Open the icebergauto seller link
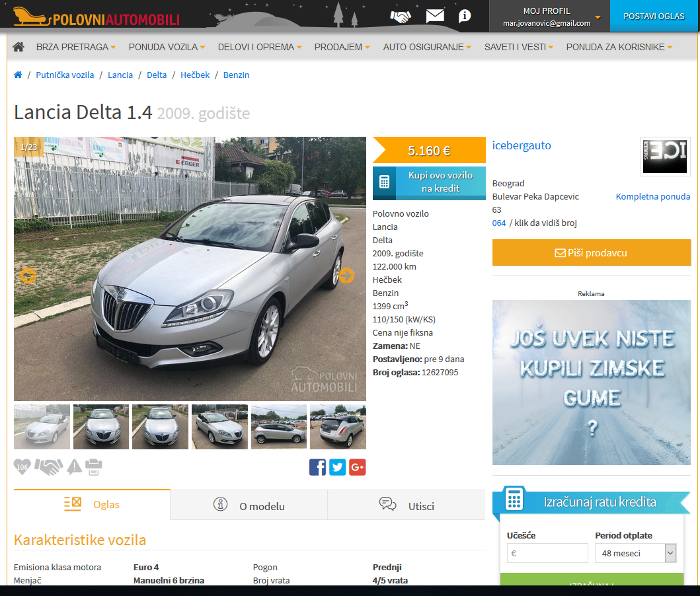 pos(522,145)
